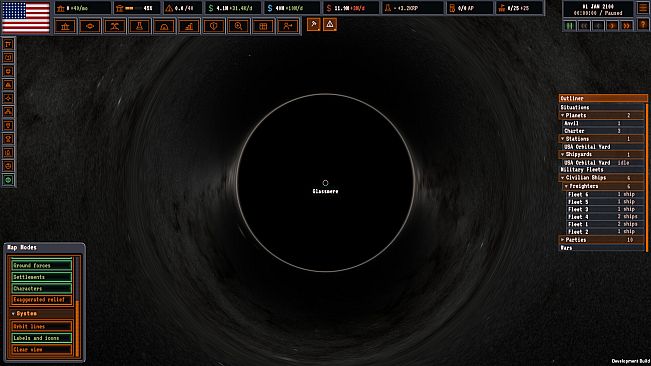Image resolution: width=651 pixels, height=366 pixels.
Task: Toggle the Characters map mode
Action: coord(42,288)
